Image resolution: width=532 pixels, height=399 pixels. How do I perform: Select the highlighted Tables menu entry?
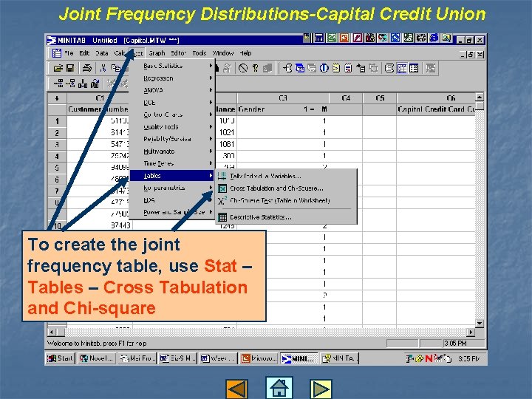pyautogui.click(x=172, y=176)
